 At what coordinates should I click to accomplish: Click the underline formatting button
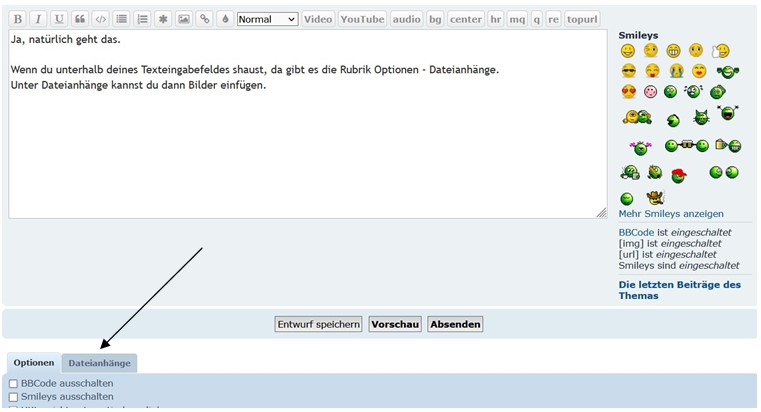pos(59,19)
